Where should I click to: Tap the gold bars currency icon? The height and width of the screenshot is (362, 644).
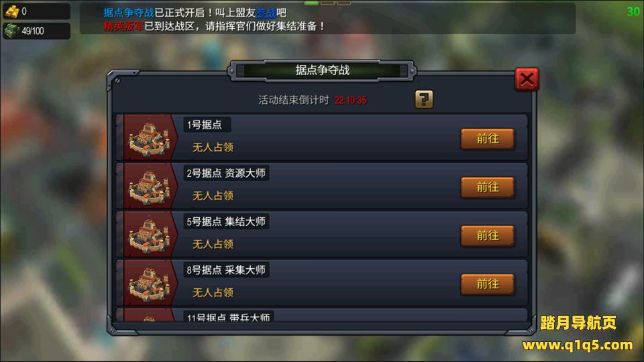point(11,11)
